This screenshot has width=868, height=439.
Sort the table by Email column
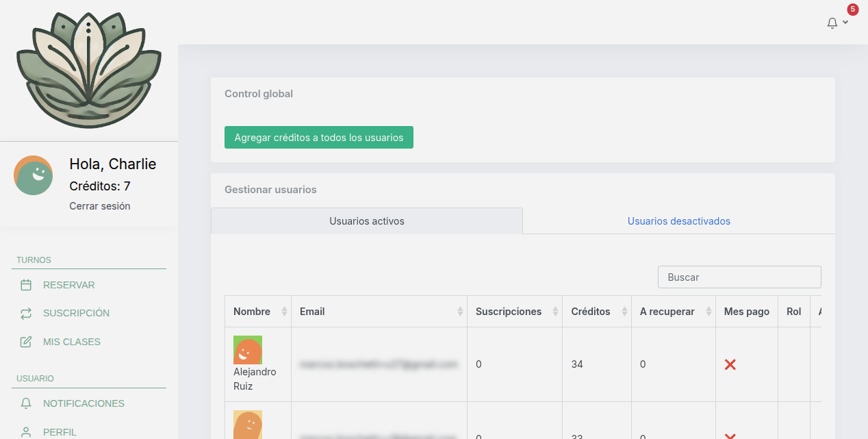[x=379, y=312]
